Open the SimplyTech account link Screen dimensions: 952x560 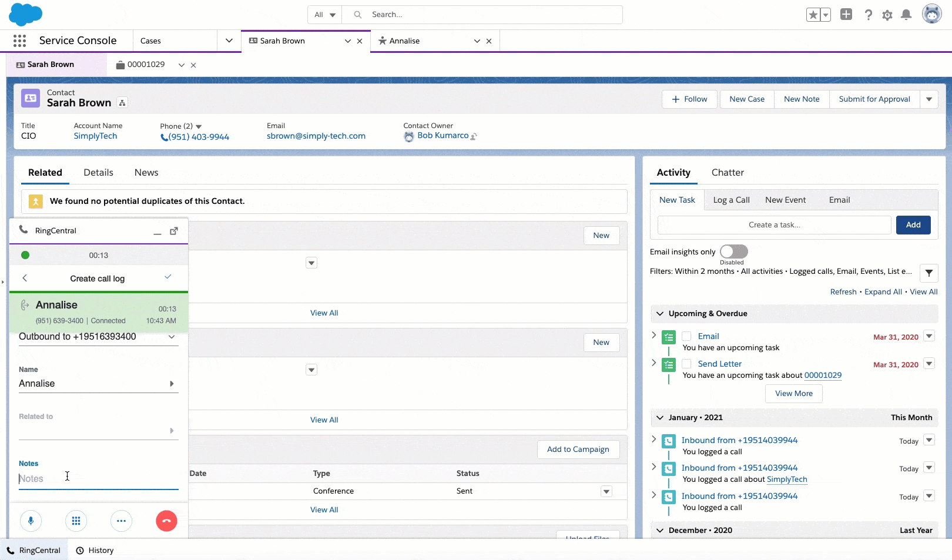coord(95,136)
